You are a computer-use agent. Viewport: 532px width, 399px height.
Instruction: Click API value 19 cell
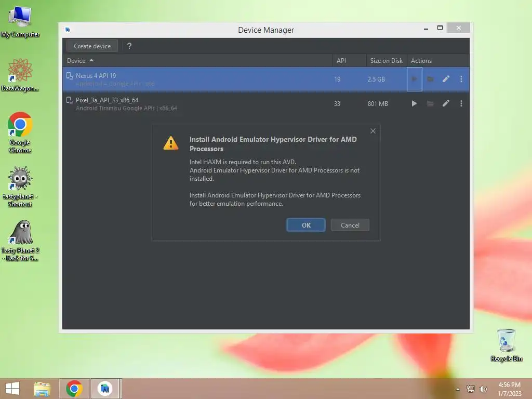coord(337,79)
